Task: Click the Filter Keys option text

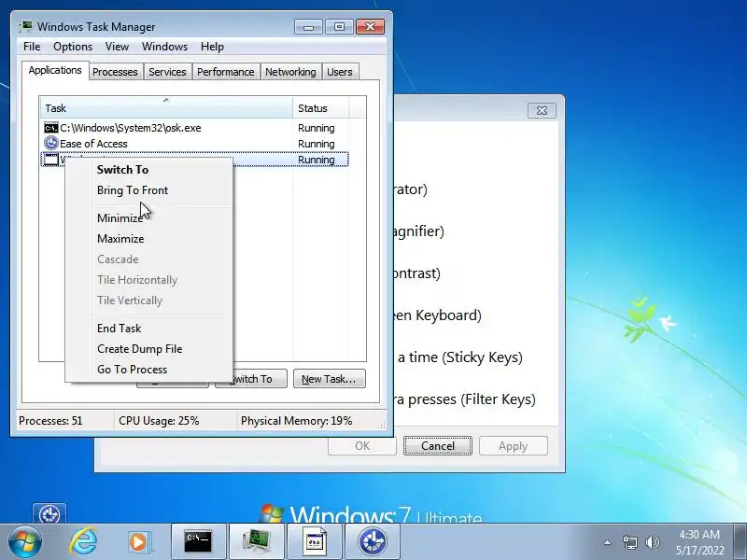Action: 465,399
